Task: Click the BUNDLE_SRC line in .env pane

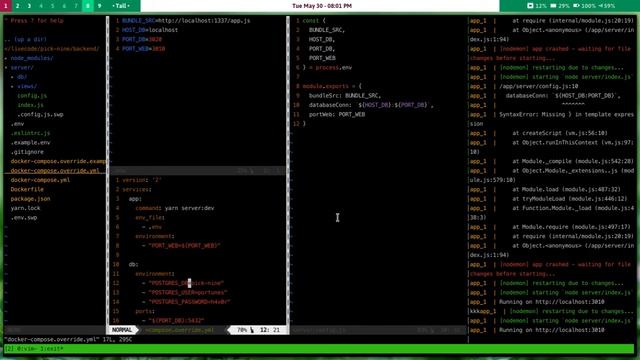Action: click(x=186, y=20)
